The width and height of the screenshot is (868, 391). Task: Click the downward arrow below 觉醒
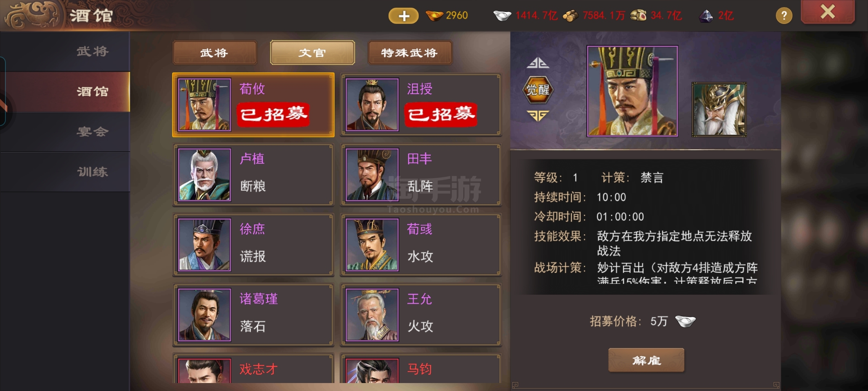[x=537, y=115]
